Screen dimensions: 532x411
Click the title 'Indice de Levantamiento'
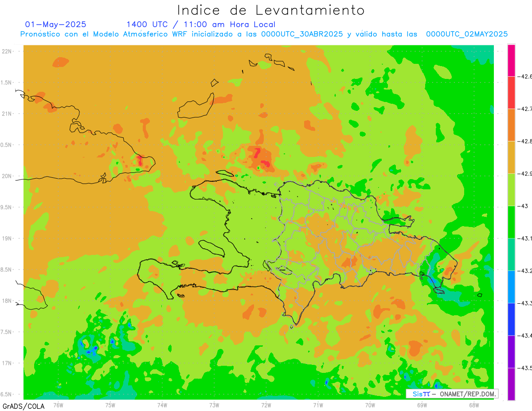click(x=271, y=10)
